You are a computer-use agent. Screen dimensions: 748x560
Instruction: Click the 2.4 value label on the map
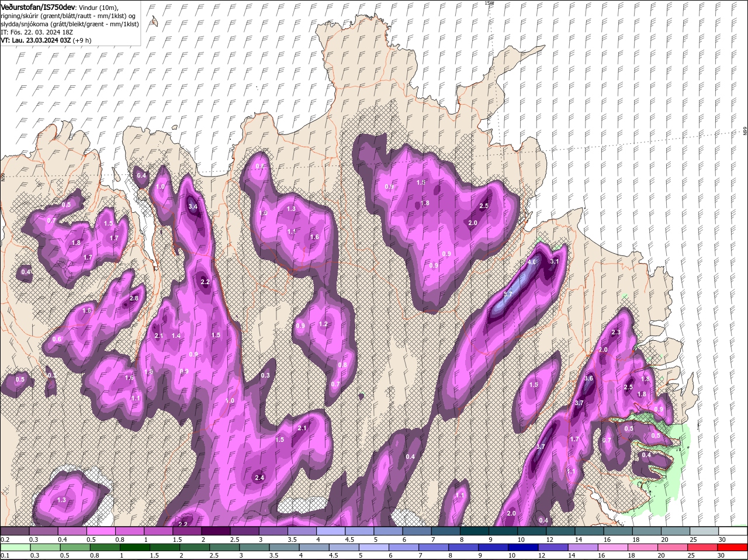[x=260, y=478]
